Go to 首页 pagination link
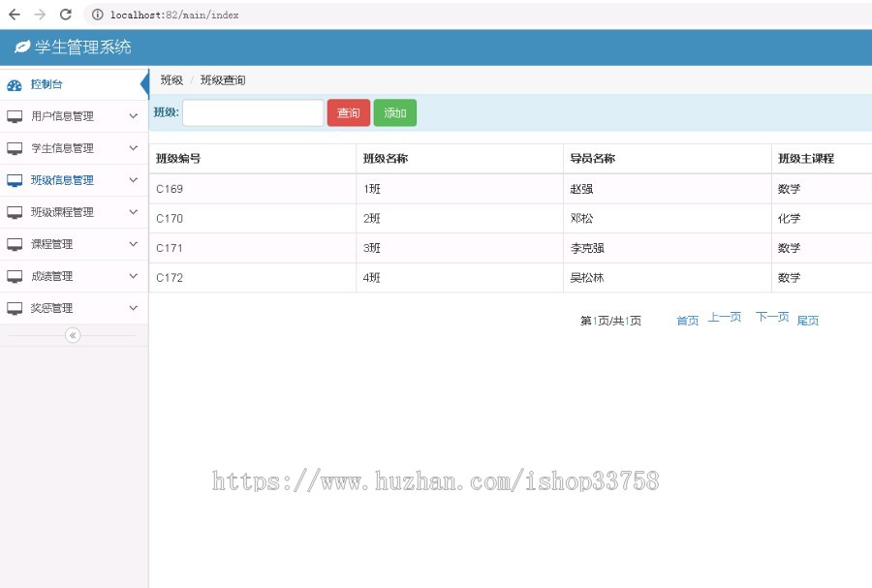Screen dimensions: 872x588 [x=687, y=321]
